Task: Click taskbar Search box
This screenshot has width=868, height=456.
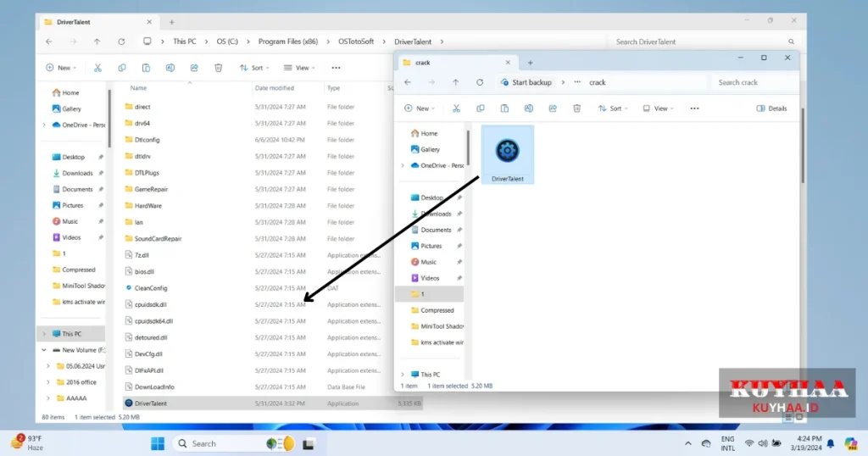Action: [x=236, y=443]
